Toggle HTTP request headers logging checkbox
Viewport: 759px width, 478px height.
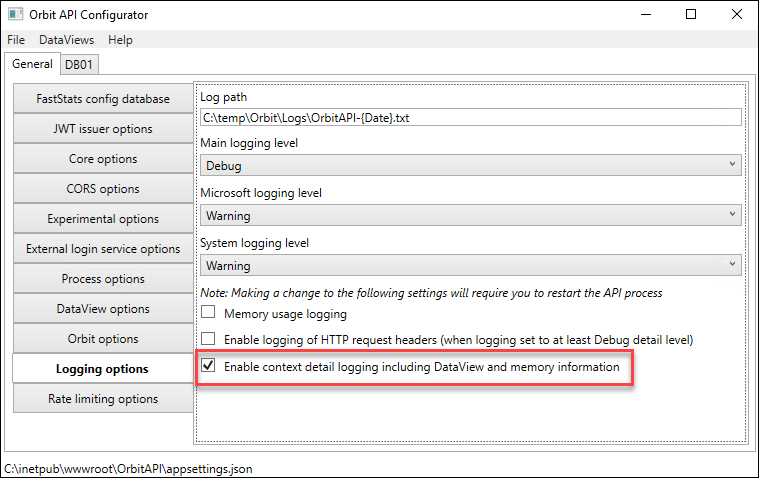pyautogui.click(x=208, y=338)
